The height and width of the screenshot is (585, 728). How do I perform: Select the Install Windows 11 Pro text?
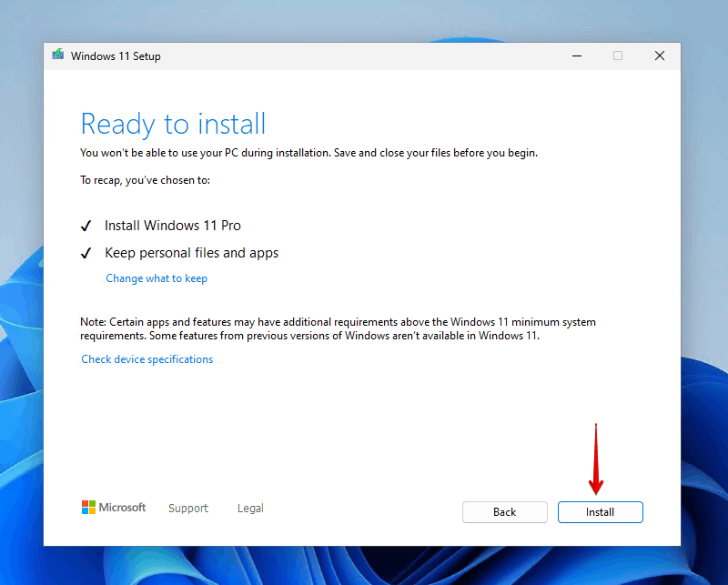click(x=172, y=225)
